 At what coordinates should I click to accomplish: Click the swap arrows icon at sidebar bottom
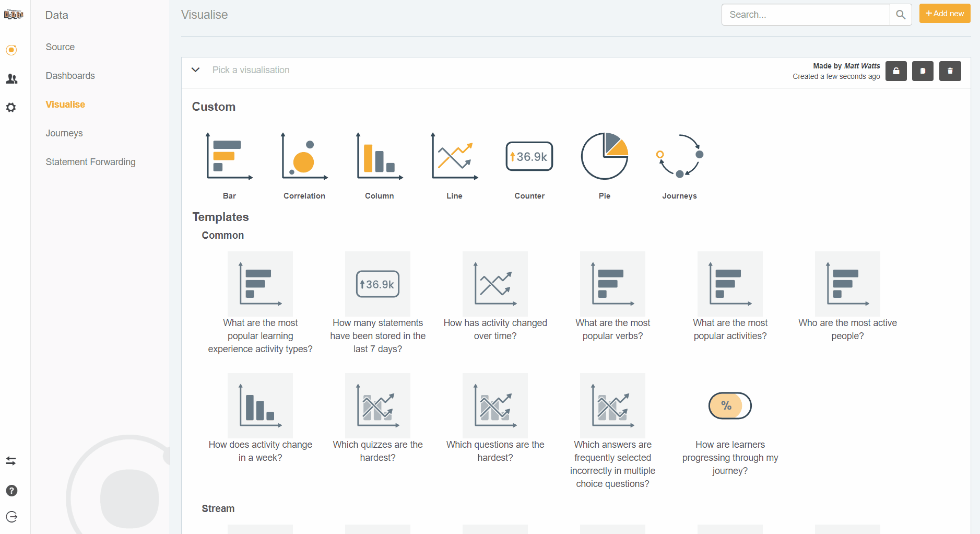coord(11,461)
